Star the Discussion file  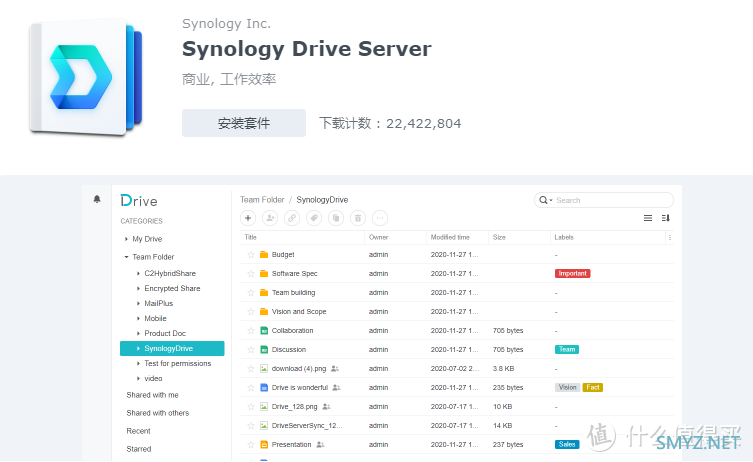pyautogui.click(x=251, y=350)
